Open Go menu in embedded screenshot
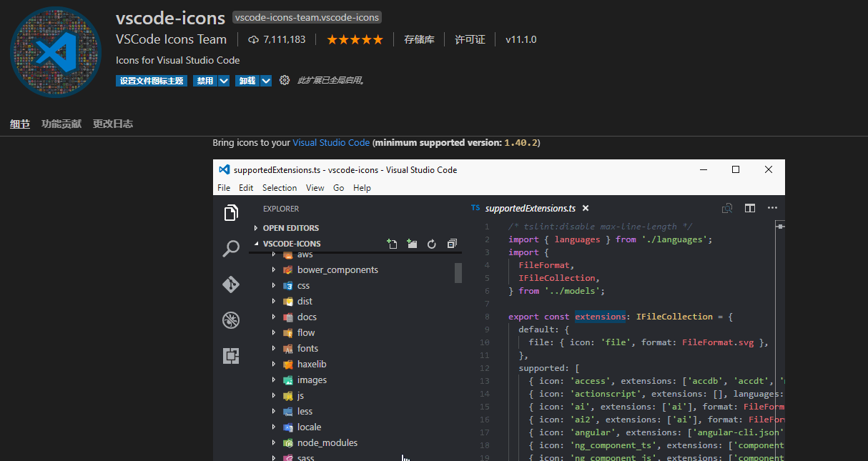The height and width of the screenshot is (461, 868). tap(339, 188)
